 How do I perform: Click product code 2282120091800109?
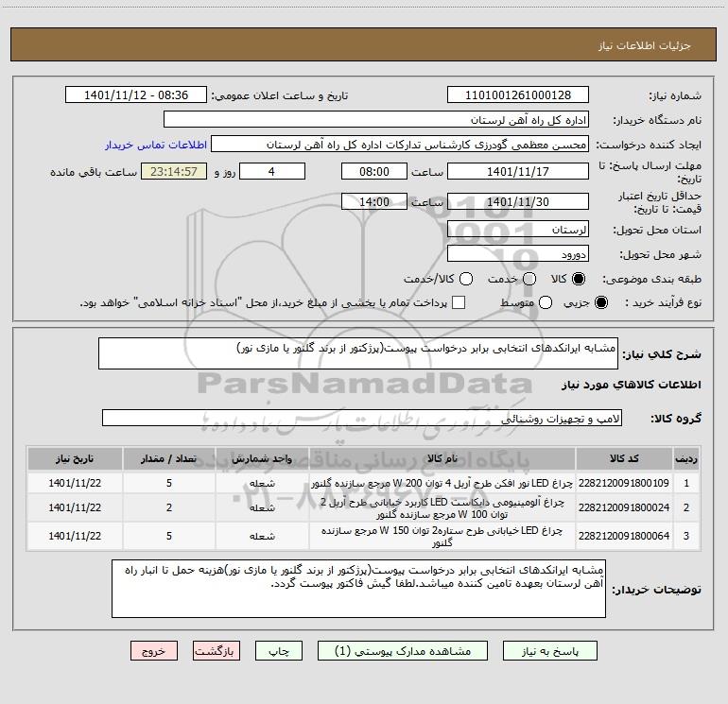click(x=624, y=483)
